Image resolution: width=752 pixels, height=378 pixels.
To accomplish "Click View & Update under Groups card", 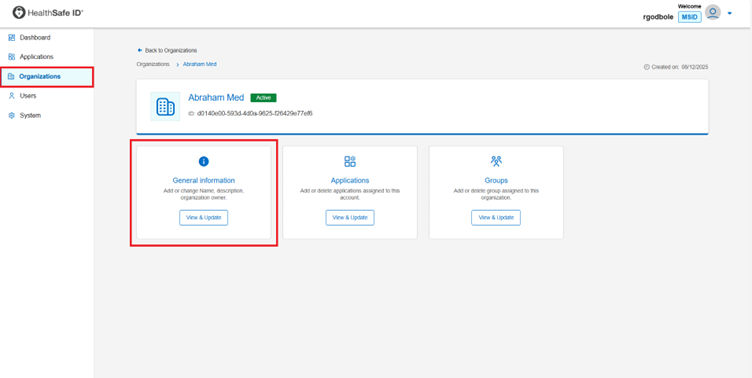I will (496, 217).
